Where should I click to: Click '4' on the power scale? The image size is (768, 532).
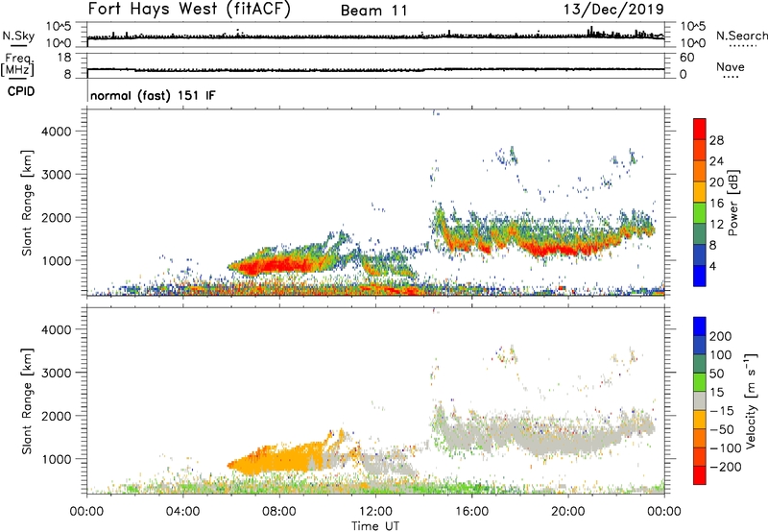713,266
